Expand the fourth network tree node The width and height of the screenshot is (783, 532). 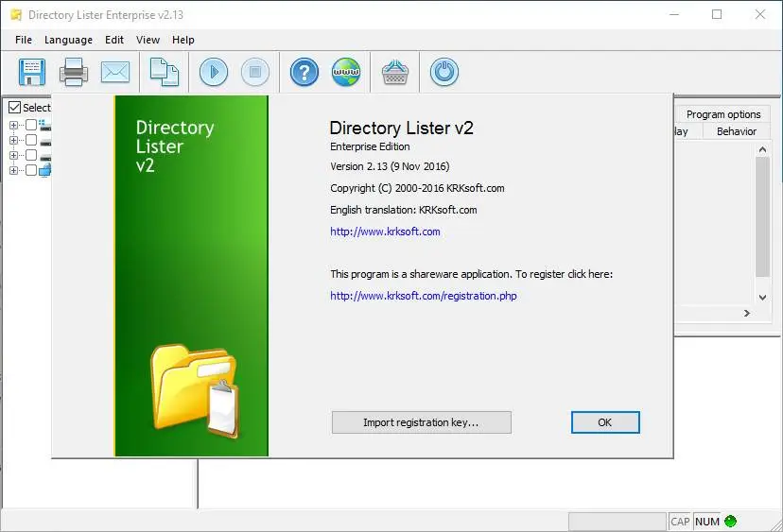13,170
